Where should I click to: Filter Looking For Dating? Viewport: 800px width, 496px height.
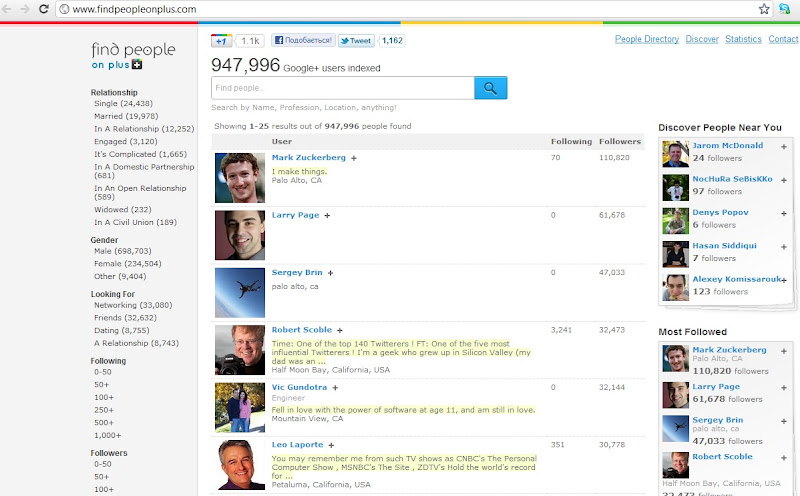[121, 330]
